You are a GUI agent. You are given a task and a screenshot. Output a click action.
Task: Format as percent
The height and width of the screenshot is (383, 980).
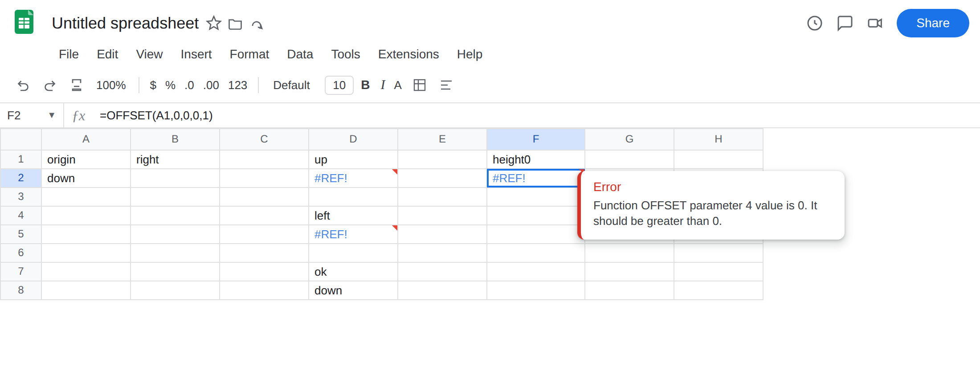click(170, 85)
